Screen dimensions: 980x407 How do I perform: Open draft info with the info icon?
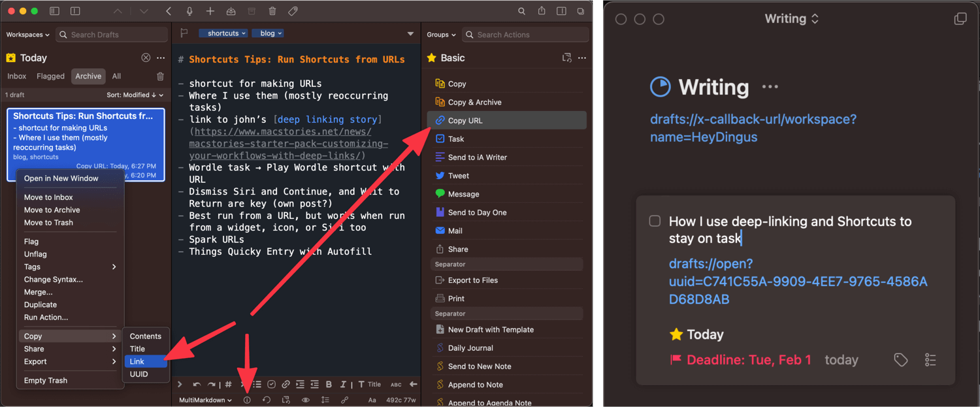click(247, 400)
